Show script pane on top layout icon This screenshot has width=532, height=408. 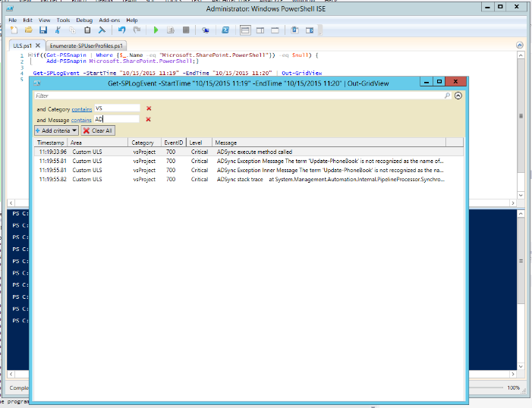click(245, 30)
